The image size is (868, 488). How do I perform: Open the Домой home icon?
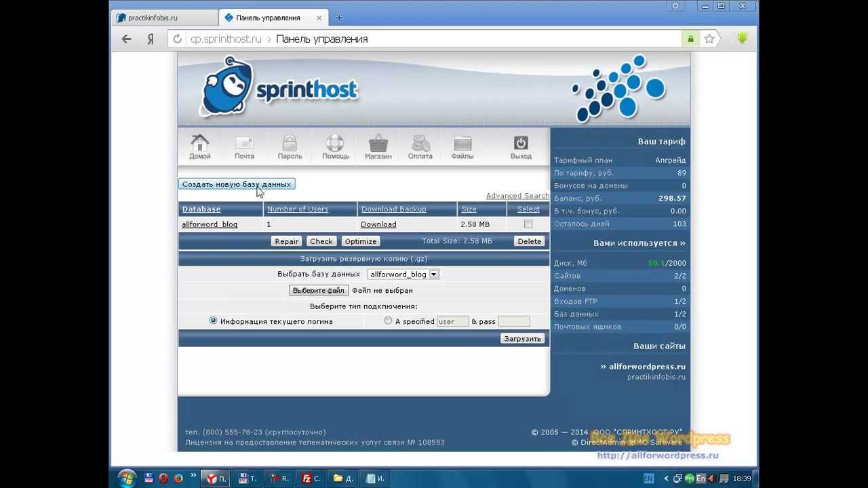point(200,146)
